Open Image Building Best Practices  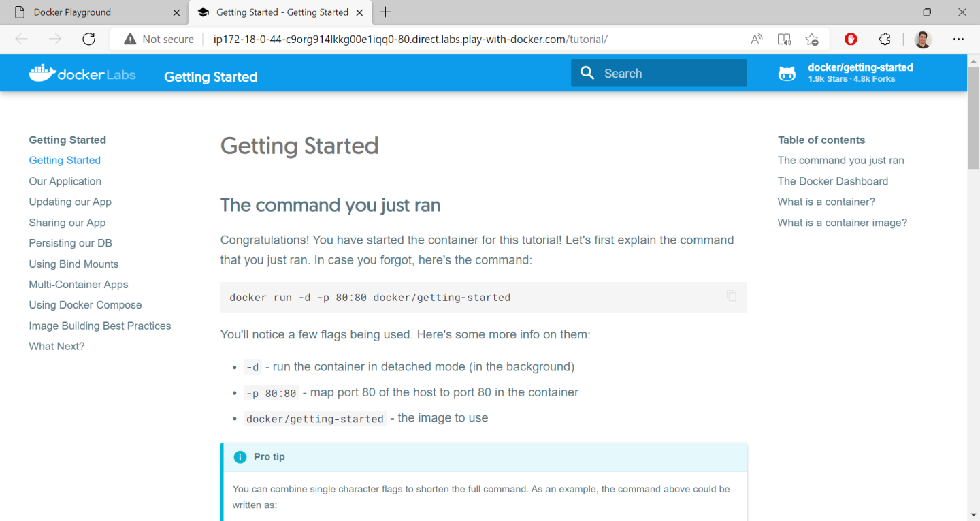[99, 326]
